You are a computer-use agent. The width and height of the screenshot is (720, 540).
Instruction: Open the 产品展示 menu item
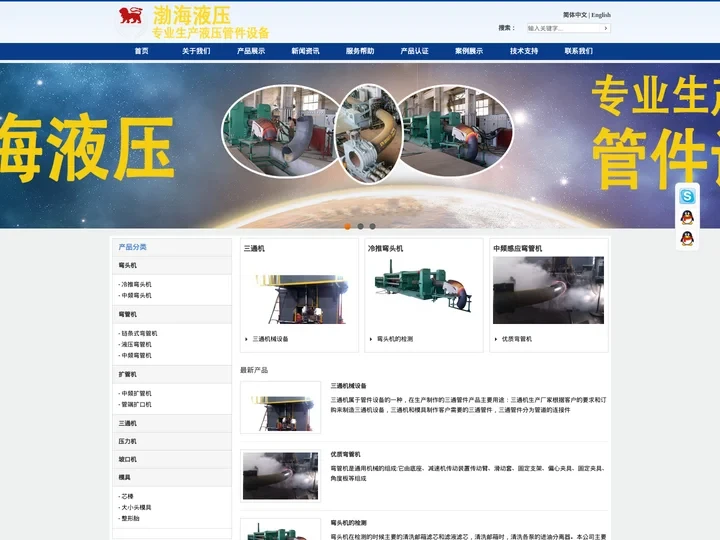[x=251, y=51]
